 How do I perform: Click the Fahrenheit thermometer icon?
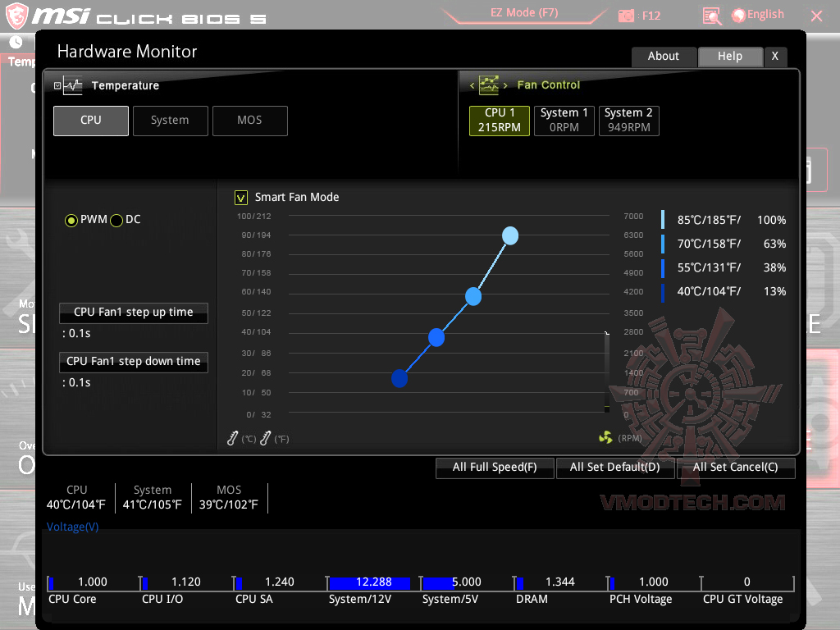coord(265,438)
